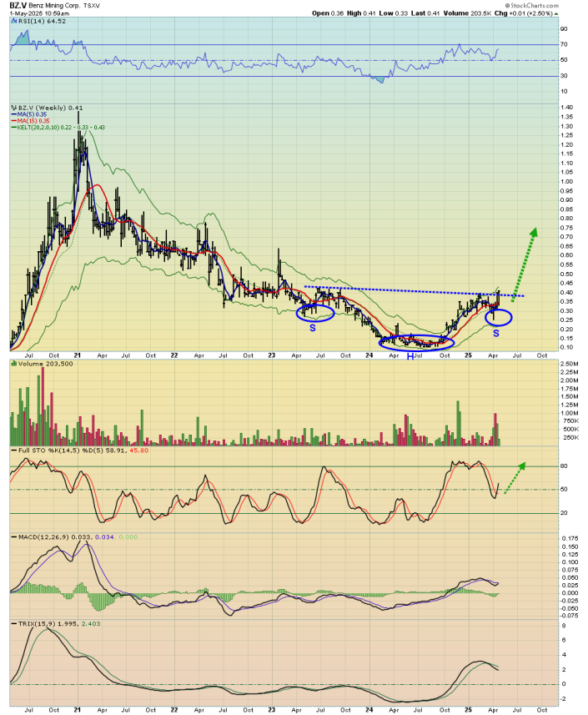Image resolution: width=588 pixels, height=715 pixels.
Task: Click the MA(5) 0.35 legend entry
Action: (x=29, y=114)
